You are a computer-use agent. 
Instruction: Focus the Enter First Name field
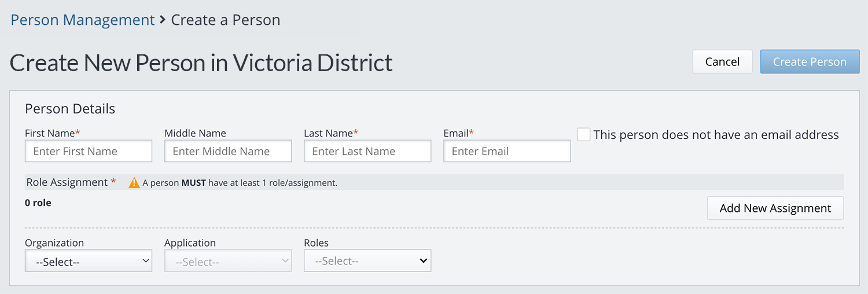coord(89,152)
